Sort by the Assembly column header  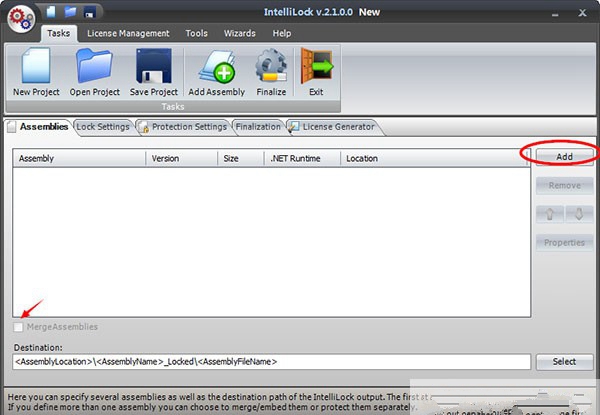point(80,158)
